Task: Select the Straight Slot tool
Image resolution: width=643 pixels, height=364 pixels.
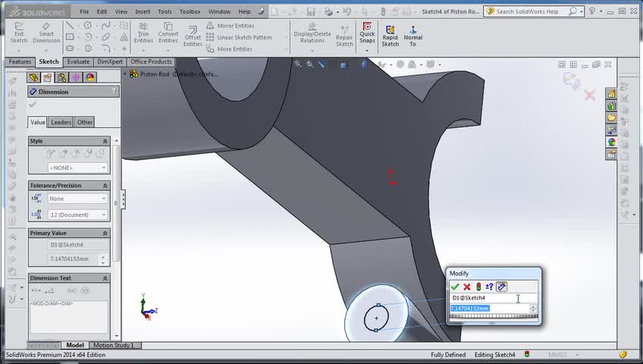Action: click(70, 49)
